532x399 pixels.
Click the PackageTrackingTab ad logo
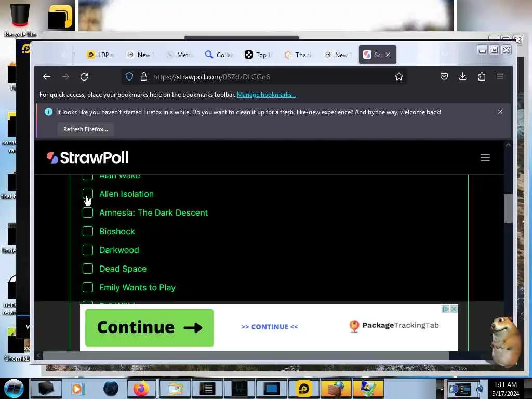coord(394,326)
